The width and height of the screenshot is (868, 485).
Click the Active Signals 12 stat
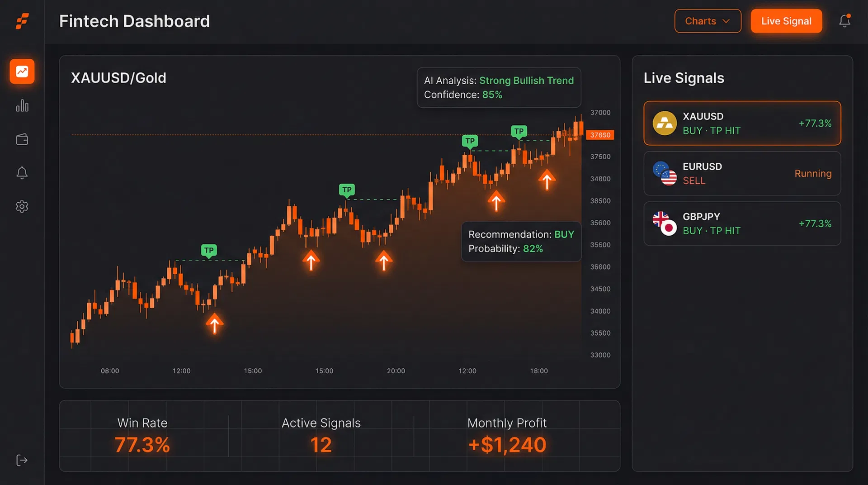(321, 437)
